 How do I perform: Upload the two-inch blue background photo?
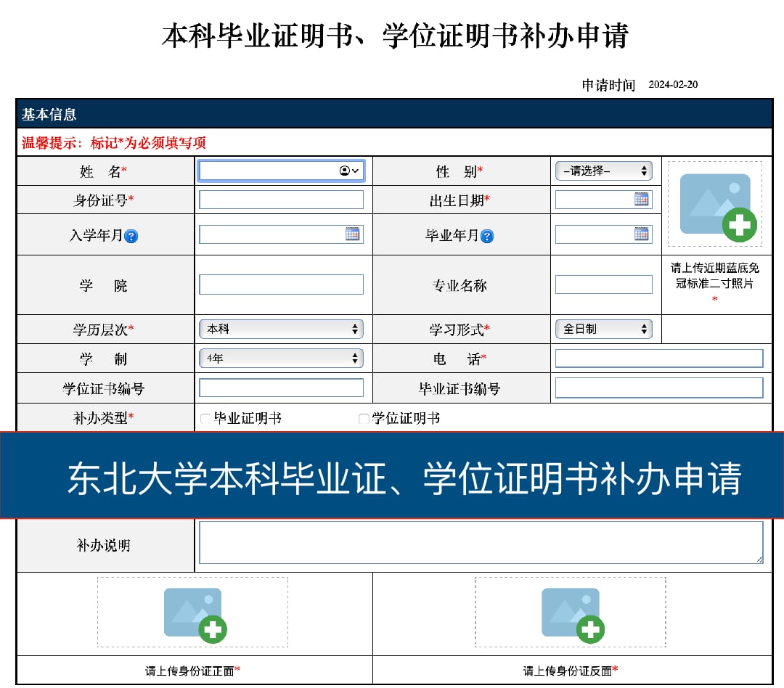(x=715, y=205)
